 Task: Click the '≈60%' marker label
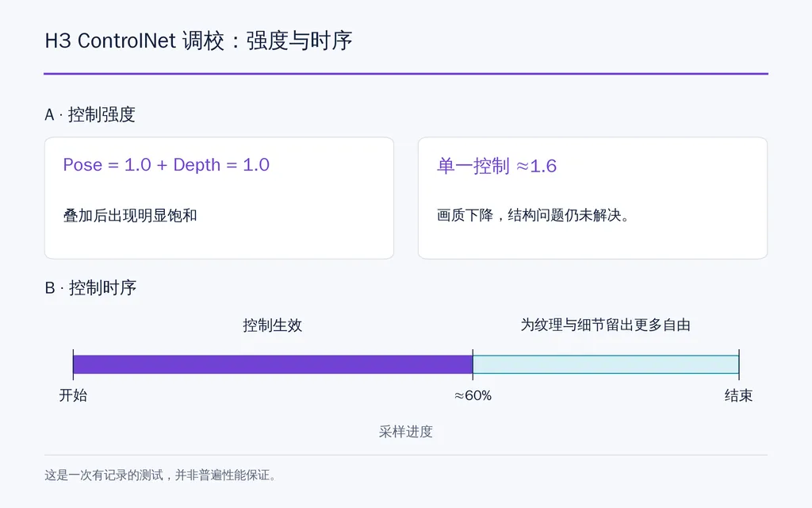click(x=473, y=395)
